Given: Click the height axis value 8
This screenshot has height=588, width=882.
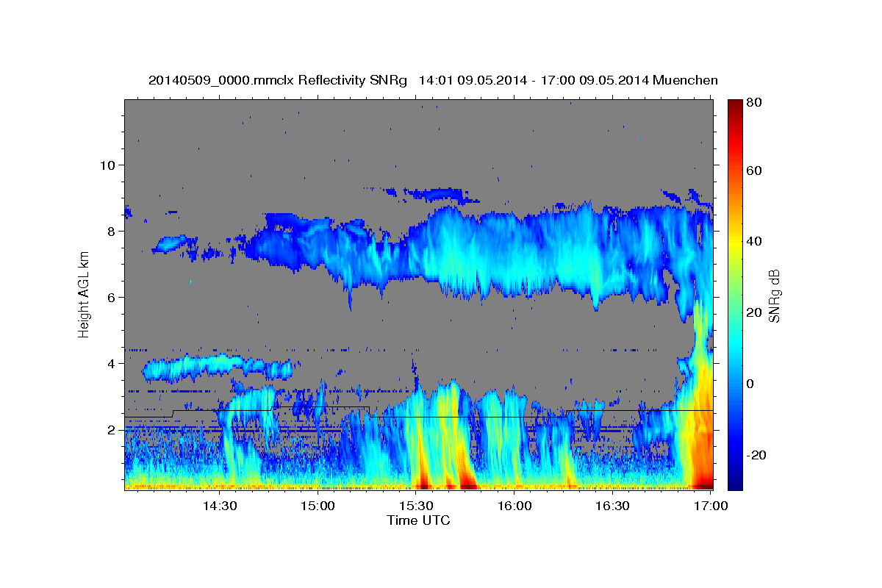Looking at the screenshot, I should pyautogui.click(x=111, y=231).
